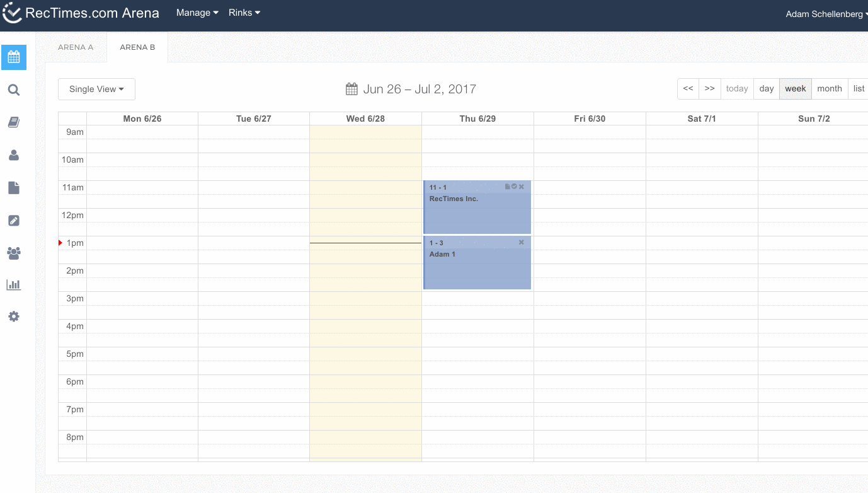This screenshot has width=868, height=493.
Task: Click the document page sidebar icon
Action: 14,188
